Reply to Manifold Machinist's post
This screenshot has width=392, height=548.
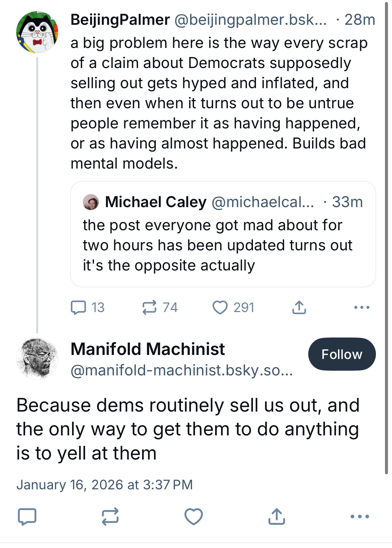27,516
